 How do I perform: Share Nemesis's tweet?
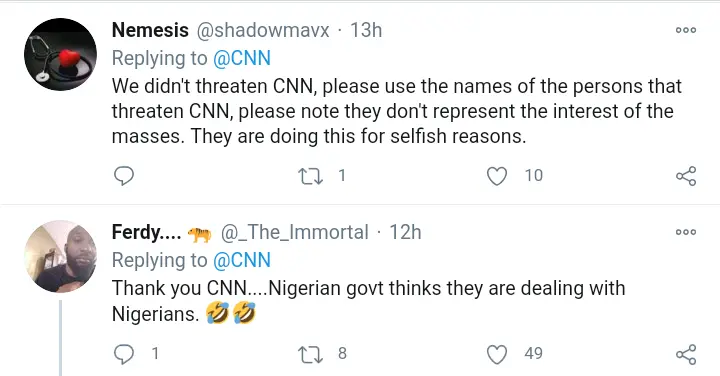686,176
